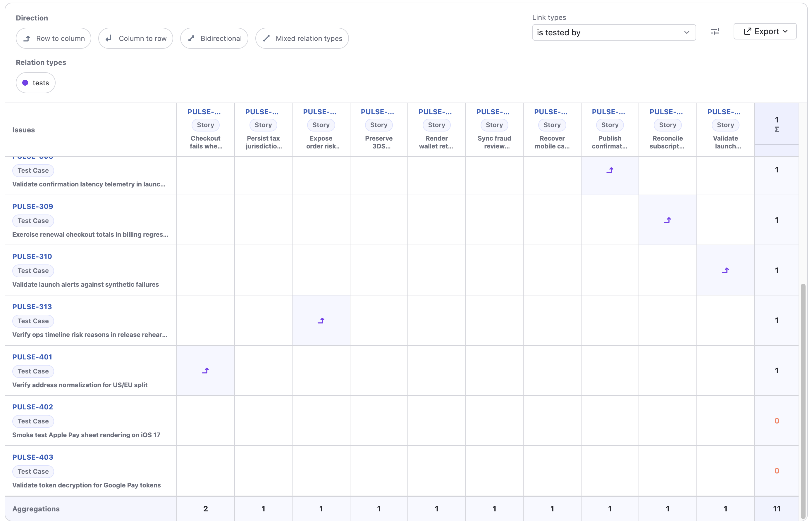Screen dimensions: 812x526
Task: Click the Export button
Action: [x=765, y=31]
